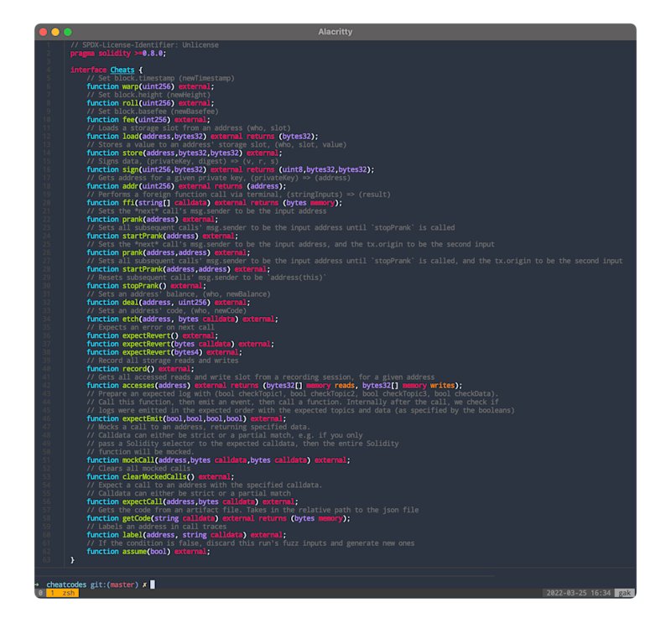Click comment 'Record all storage reads and writes'

(162, 361)
